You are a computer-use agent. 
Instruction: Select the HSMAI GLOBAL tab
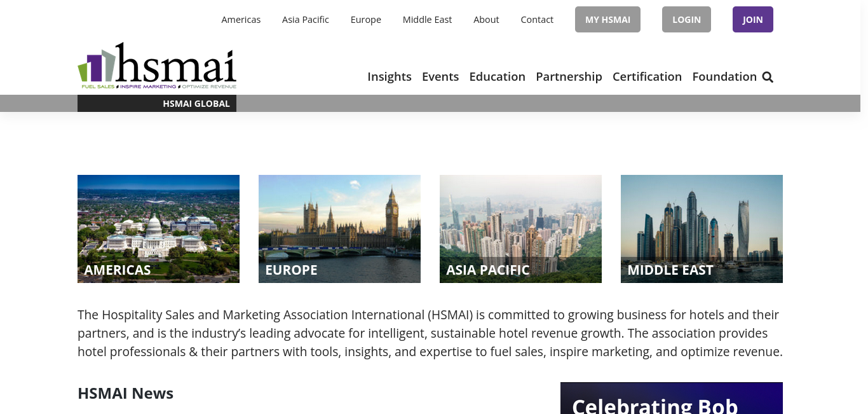[x=157, y=103]
